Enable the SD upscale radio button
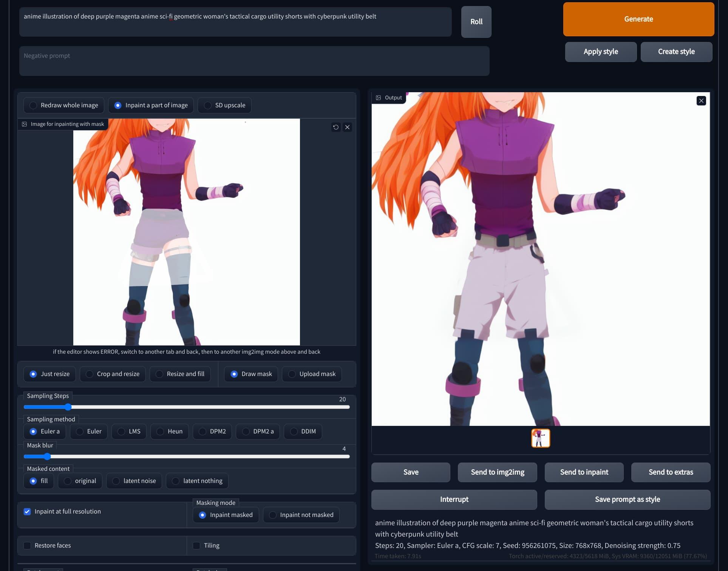Screen dimensions: 728x571 pyautogui.click(x=207, y=105)
